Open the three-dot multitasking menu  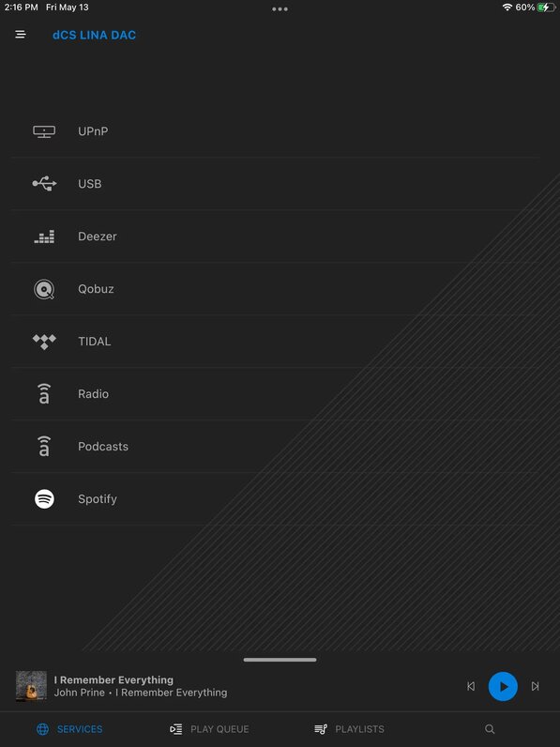coord(280,9)
